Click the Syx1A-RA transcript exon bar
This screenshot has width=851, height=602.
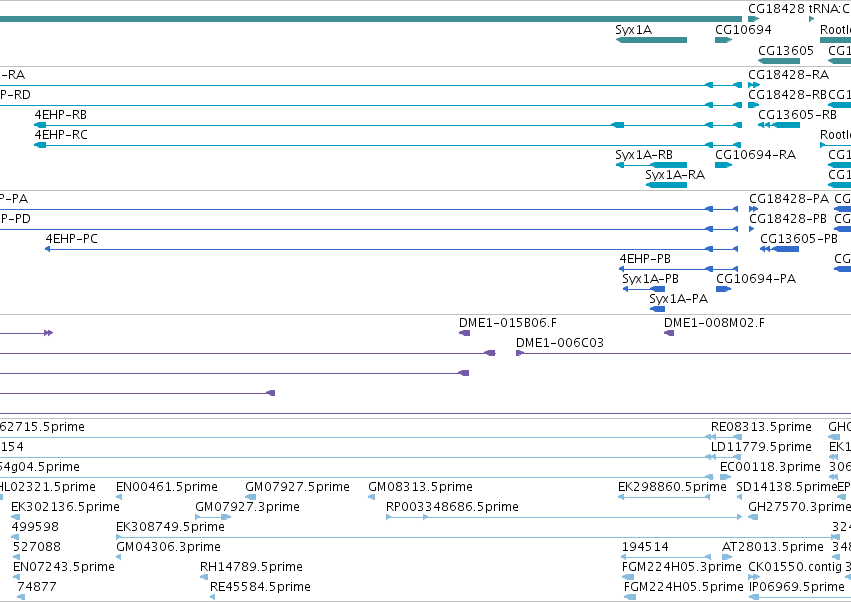click(x=666, y=185)
